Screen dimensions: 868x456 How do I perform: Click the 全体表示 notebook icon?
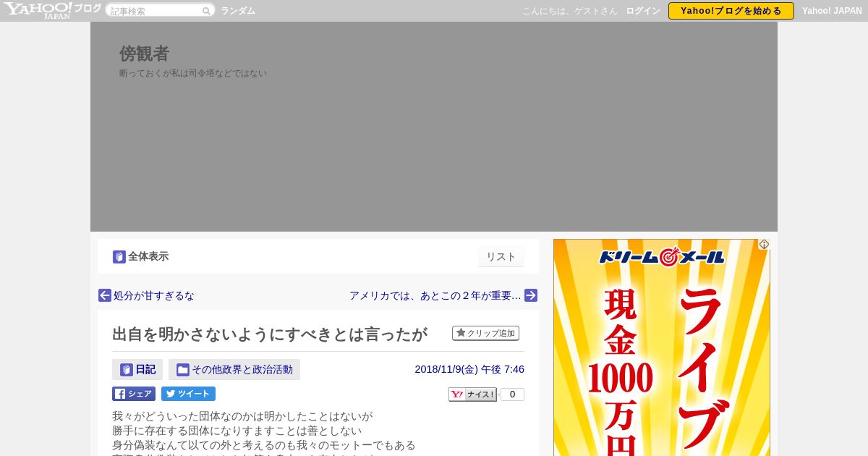coord(119,257)
